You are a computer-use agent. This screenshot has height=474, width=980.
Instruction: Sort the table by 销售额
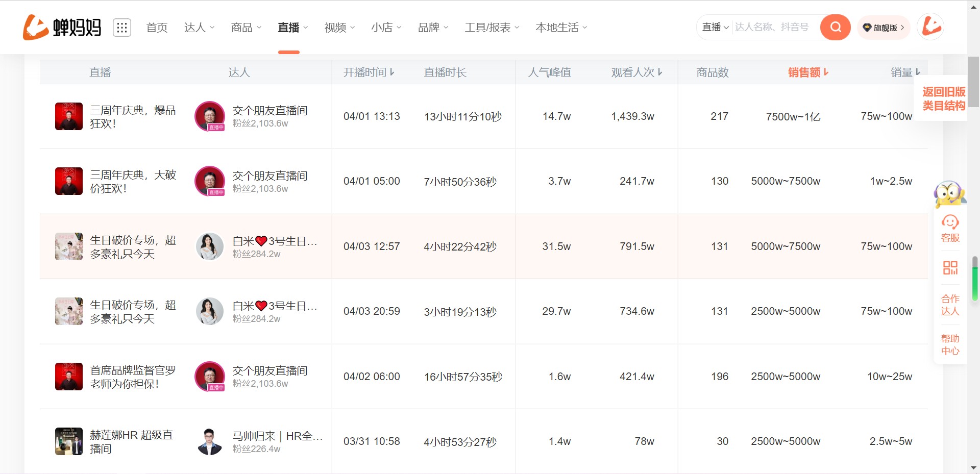(808, 72)
